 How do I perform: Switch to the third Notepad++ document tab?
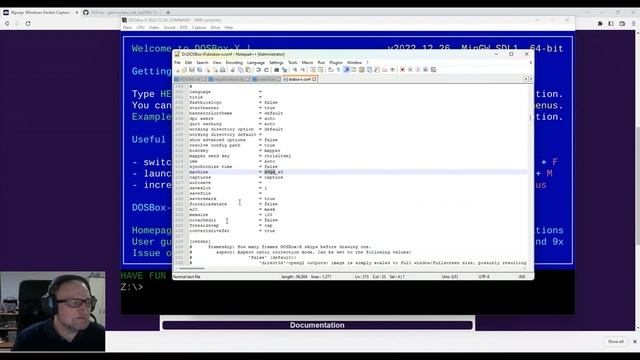click(x=266, y=79)
